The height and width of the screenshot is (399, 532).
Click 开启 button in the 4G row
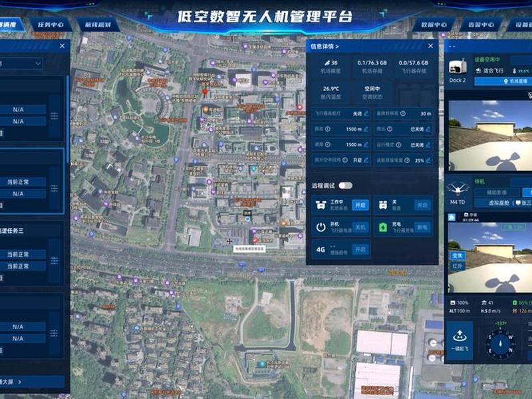click(x=360, y=249)
